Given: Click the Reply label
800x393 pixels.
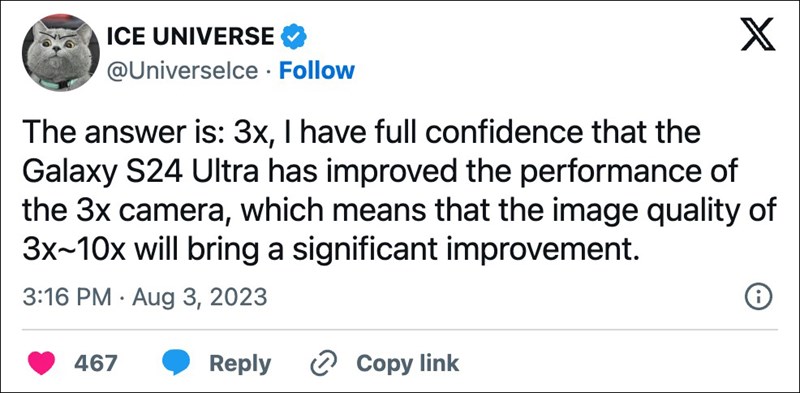Looking at the screenshot, I should pyautogui.click(x=240, y=364).
